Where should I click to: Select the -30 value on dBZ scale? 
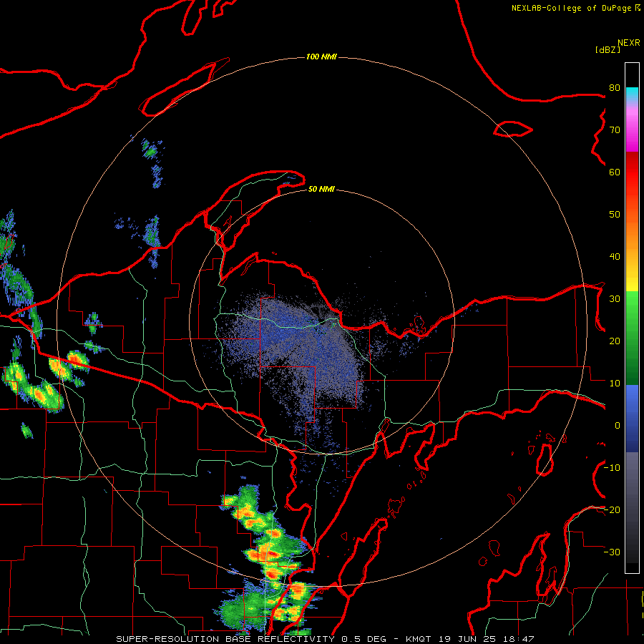[612, 552]
